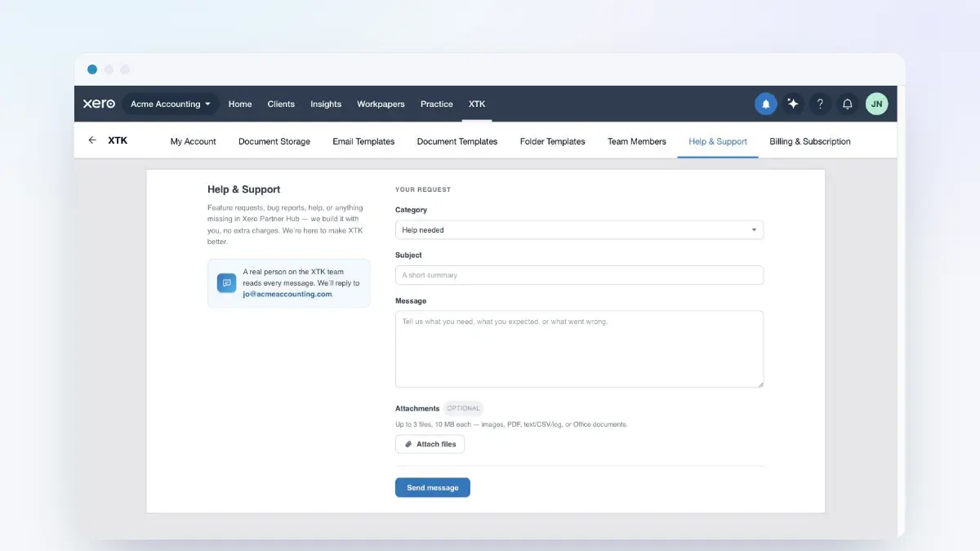Open Insights in top navigation
The image size is (980, 551).
326,104
